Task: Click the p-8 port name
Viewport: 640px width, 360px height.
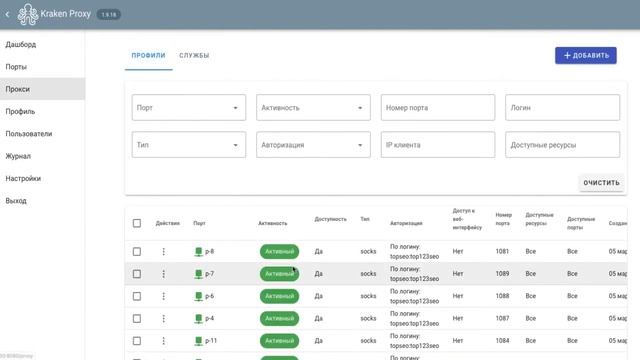Action: coord(209,251)
